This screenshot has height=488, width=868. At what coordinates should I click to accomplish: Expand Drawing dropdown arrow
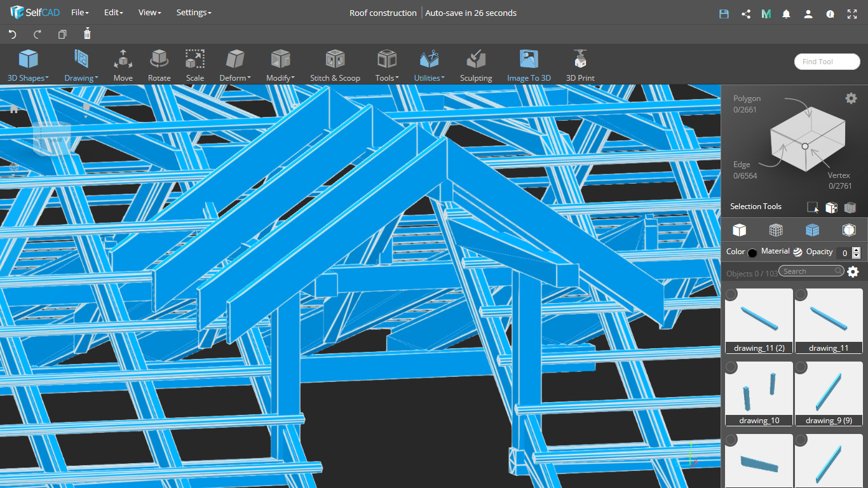click(x=96, y=78)
